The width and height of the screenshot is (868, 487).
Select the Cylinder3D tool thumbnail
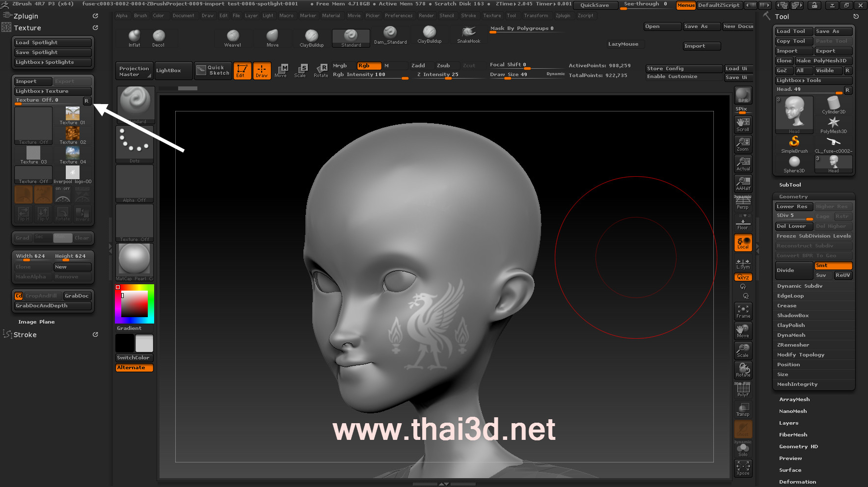[833, 105]
